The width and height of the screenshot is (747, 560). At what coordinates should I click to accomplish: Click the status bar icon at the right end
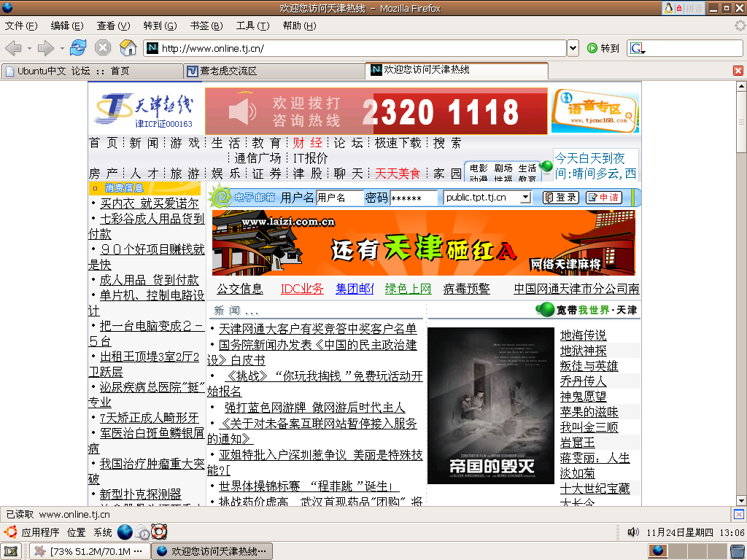738,514
